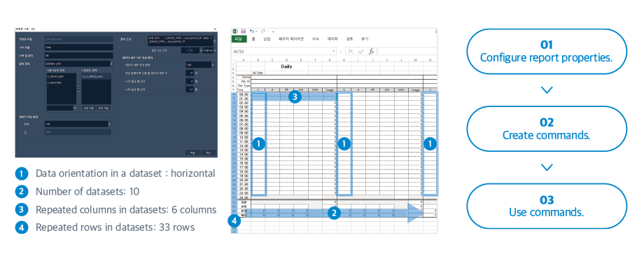Expand the dropdown above the two field lists
The height and width of the screenshot is (254, 644).
(111, 64)
